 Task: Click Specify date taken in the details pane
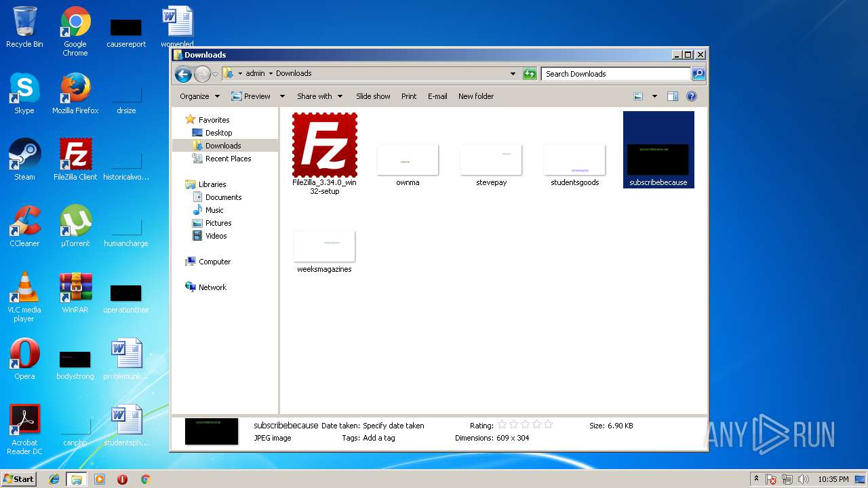pyautogui.click(x=393, y=426)
